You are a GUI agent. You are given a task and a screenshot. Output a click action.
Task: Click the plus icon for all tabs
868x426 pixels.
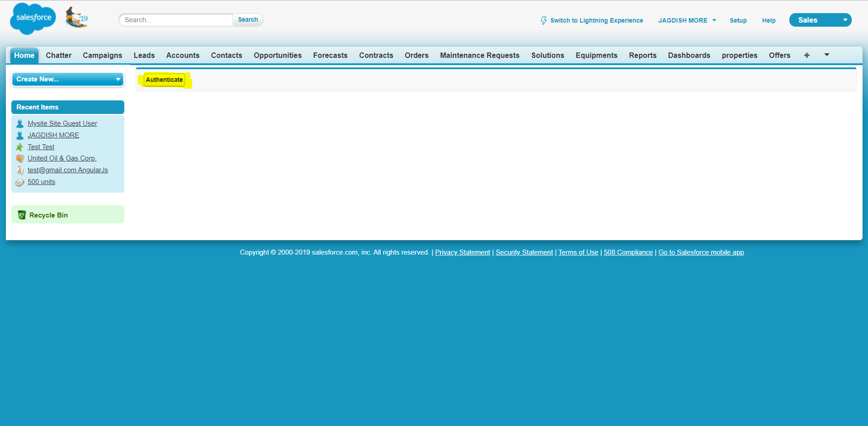(x=807, y=55)
